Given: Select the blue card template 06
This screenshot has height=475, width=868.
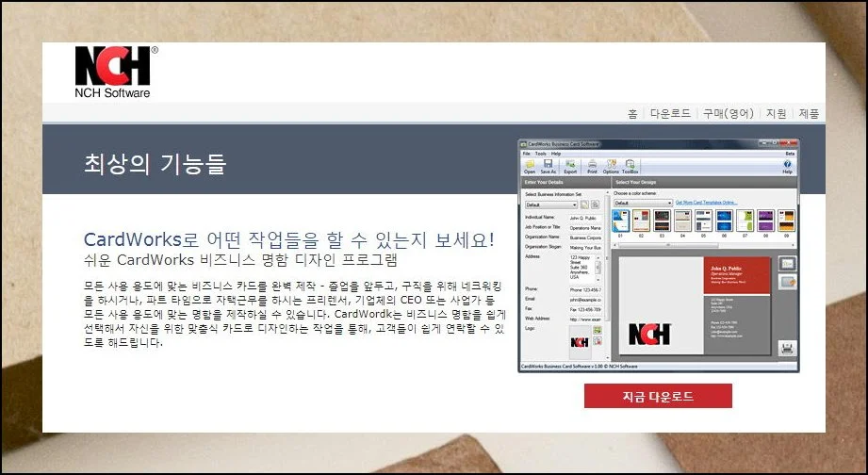Looking at the screenshot, I should pyautogui.click(x=724, y=221).
